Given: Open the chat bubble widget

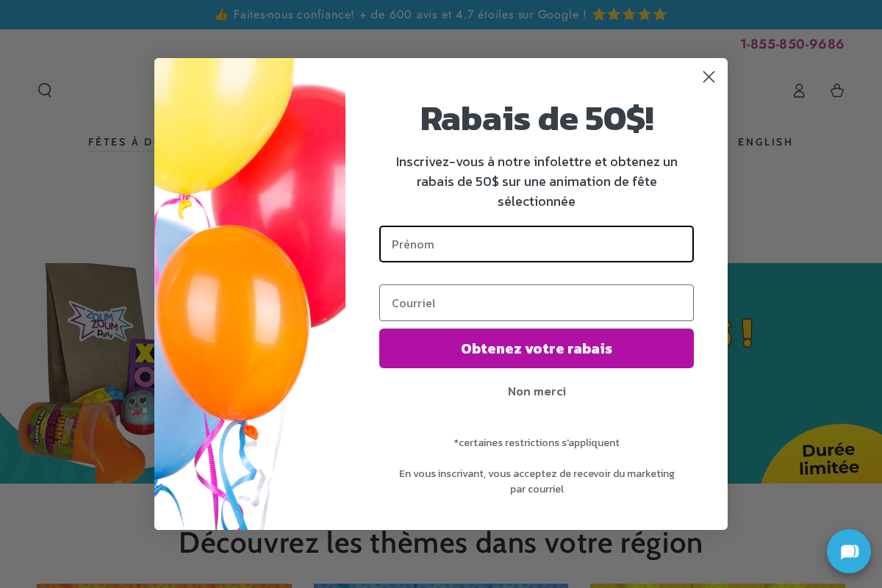Looking at the screenshot, I should point(849,551).
